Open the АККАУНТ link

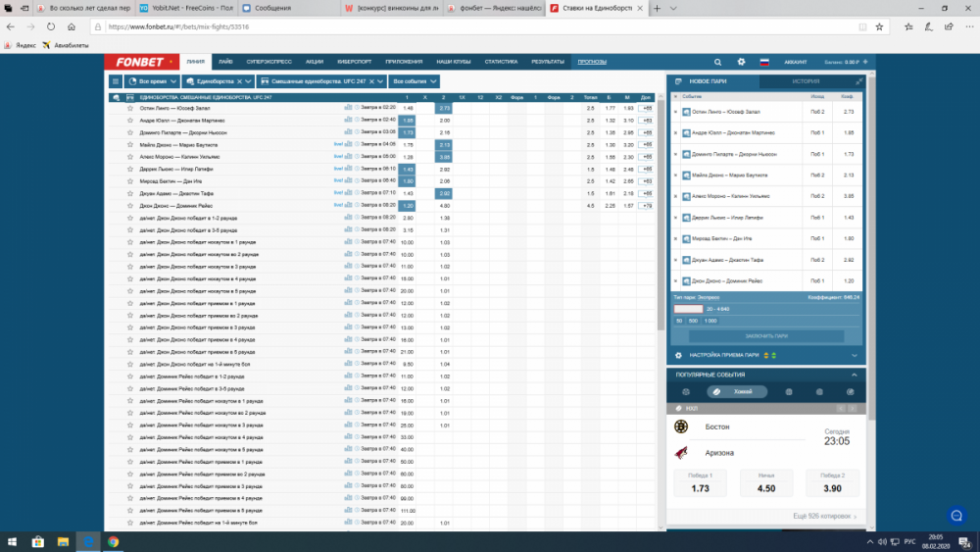[796, 62]
